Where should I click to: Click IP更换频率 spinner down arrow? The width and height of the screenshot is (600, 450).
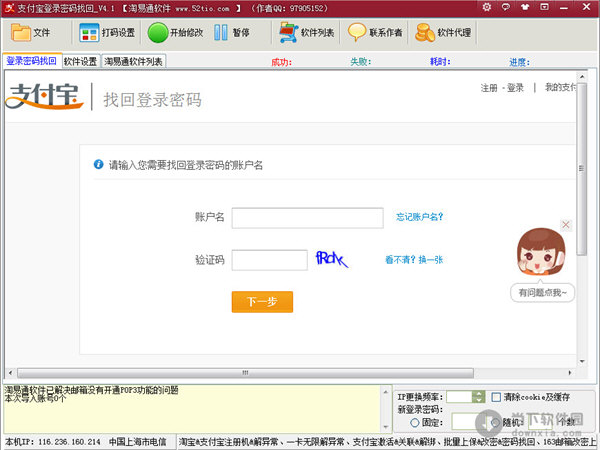(478, 400)
